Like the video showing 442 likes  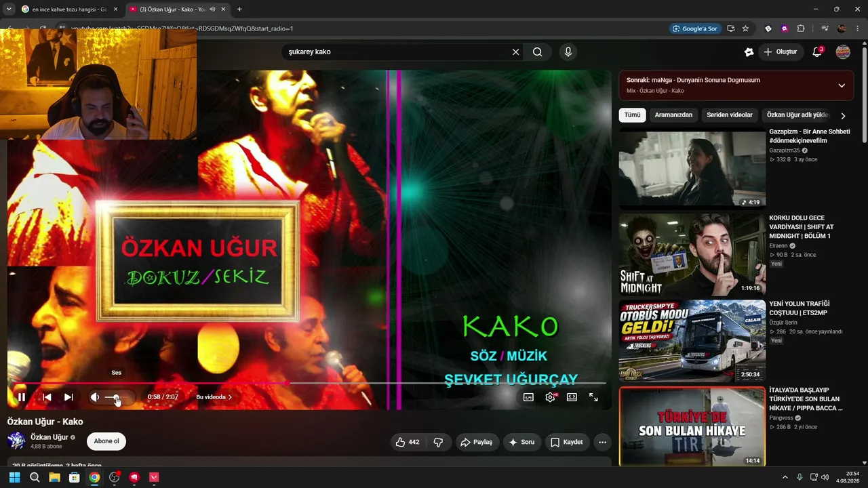408,442
